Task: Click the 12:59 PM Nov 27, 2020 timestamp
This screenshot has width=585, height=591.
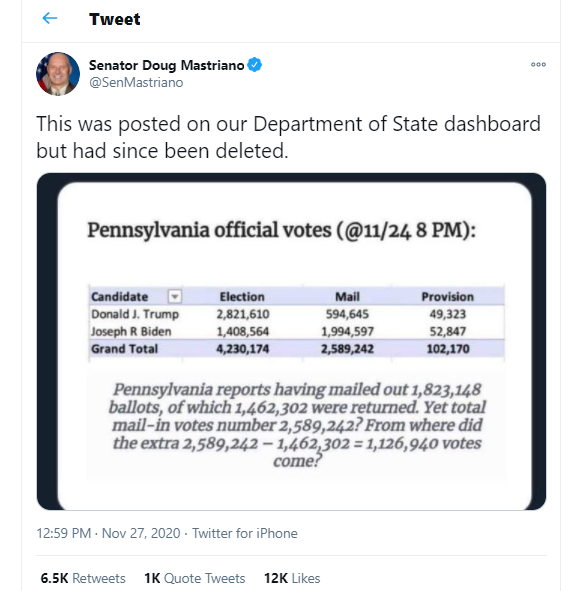Action: click(108, 533)
